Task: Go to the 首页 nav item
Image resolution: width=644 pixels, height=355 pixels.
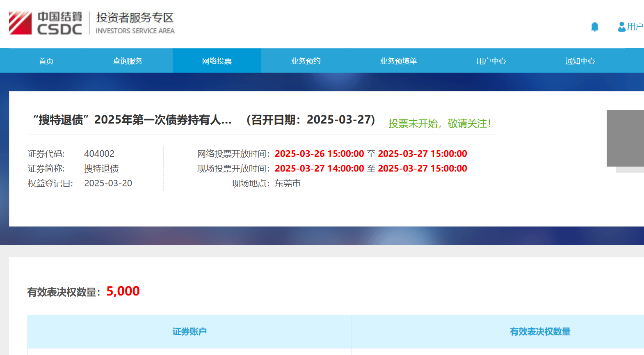Action: click(x=46, y=61)
